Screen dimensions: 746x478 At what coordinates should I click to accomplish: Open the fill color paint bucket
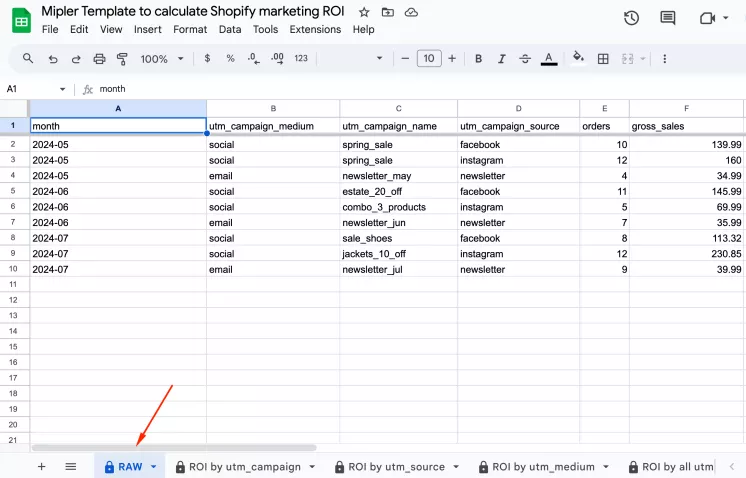coord(577,59)
